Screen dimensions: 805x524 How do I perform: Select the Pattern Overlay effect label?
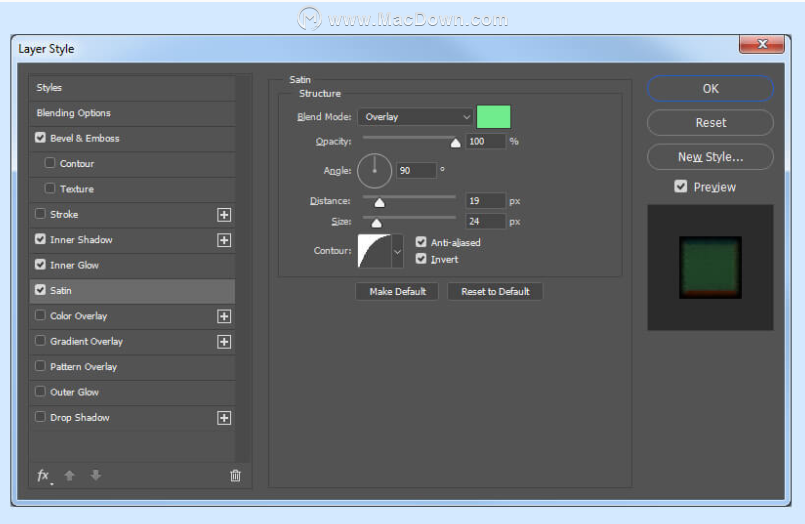pos(84,367)
